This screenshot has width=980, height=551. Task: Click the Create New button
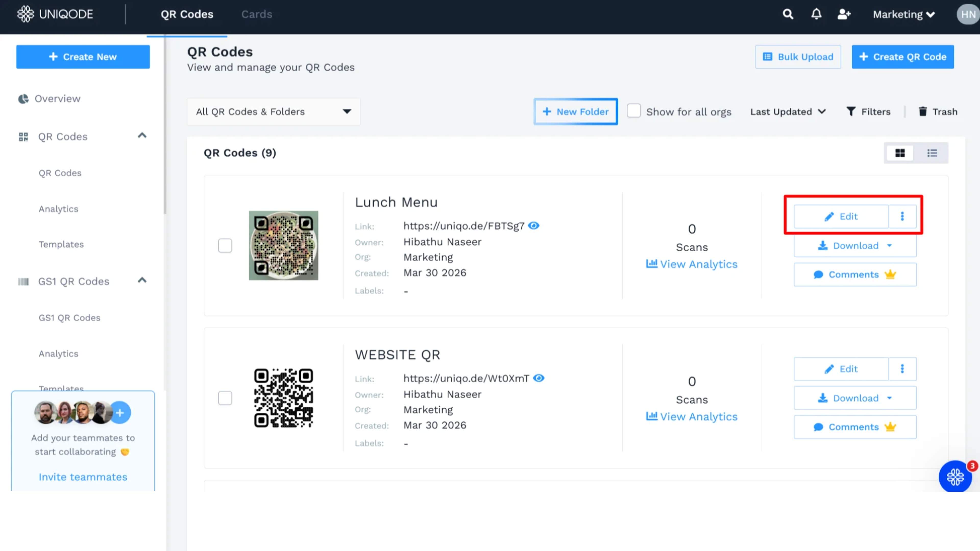(83, 57)
